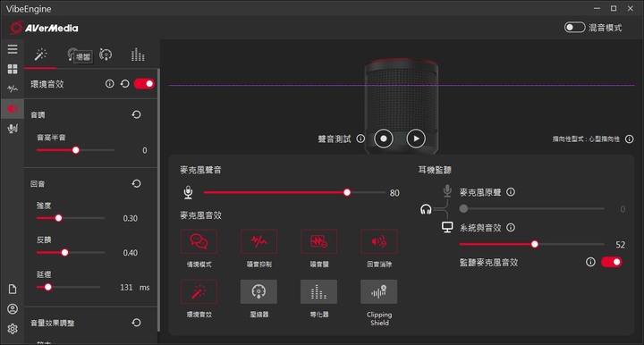Show info for 麥克風原聲

coord(511,192)
